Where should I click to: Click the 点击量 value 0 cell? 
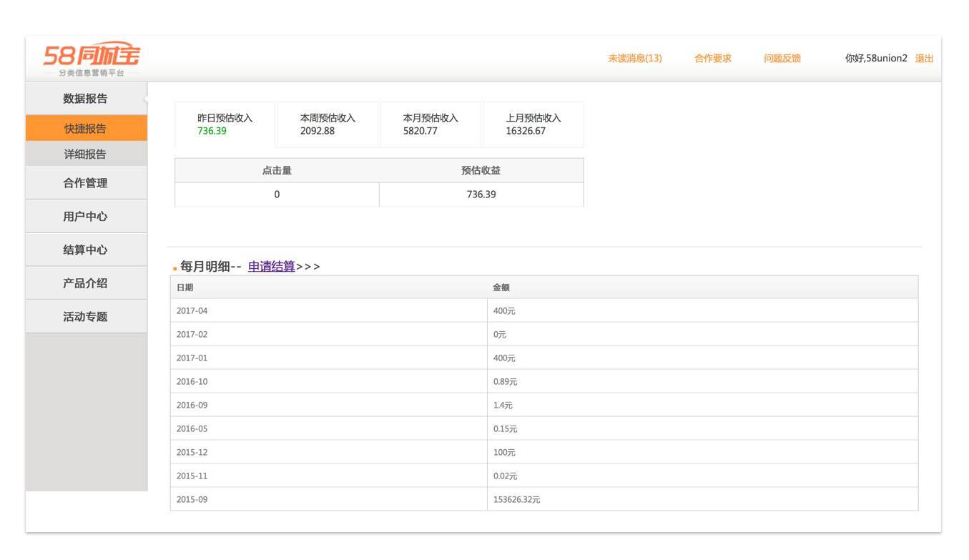coord(277,195)
